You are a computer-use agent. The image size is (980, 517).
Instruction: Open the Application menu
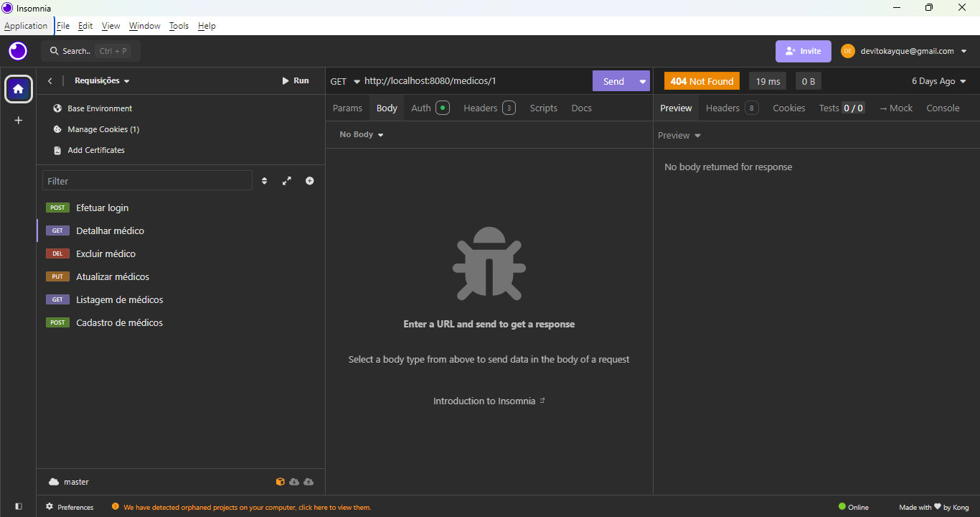[x=26, y=26]
